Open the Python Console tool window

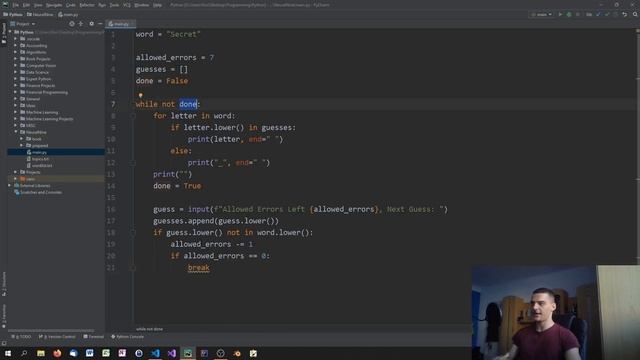pyautogui.click(x=127, y=337)
